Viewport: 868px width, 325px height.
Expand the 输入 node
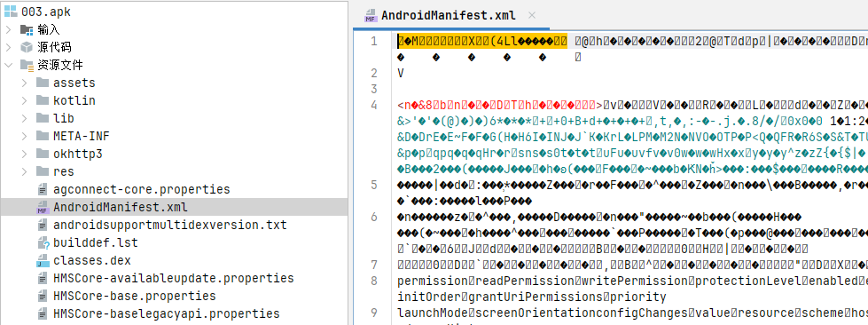point(8,29)
